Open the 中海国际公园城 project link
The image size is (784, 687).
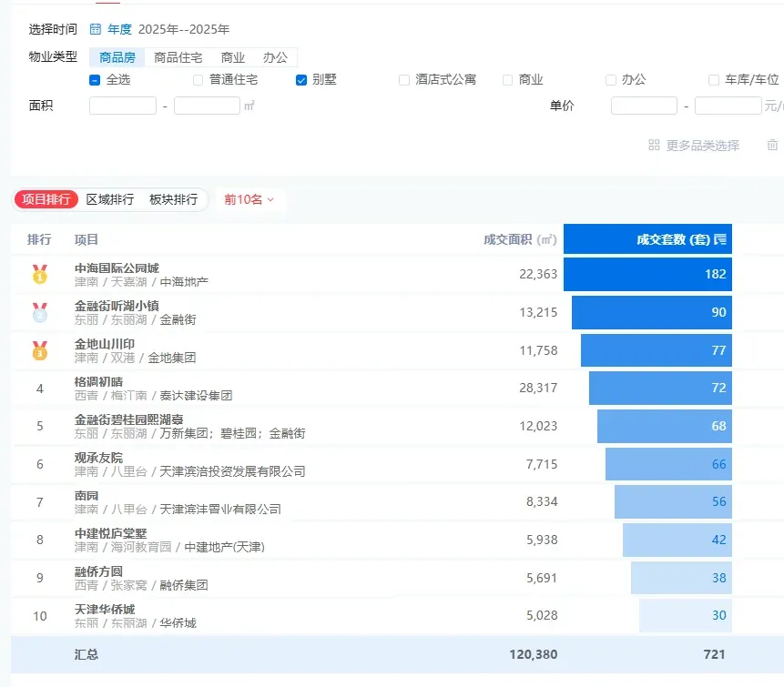[117, 268]
